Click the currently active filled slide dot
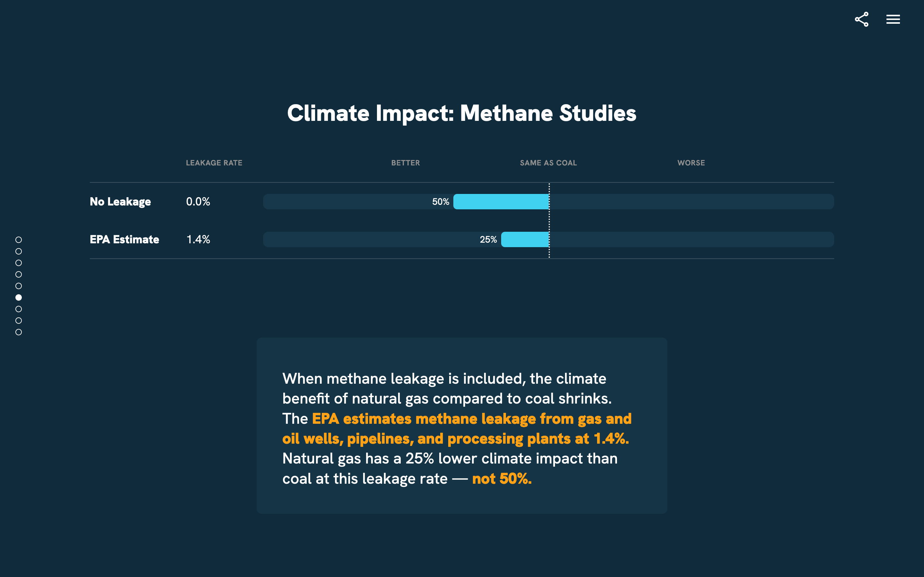The width and height of the screenshot is (924, 577). (x=18, y=297)
